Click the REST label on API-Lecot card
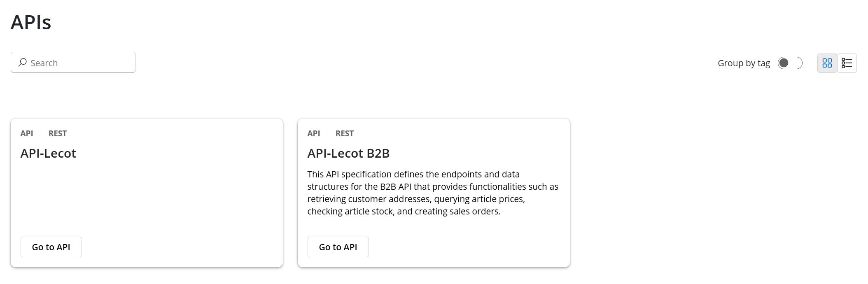Viewport: 868px width, 284px height. [x=58, y=133]
